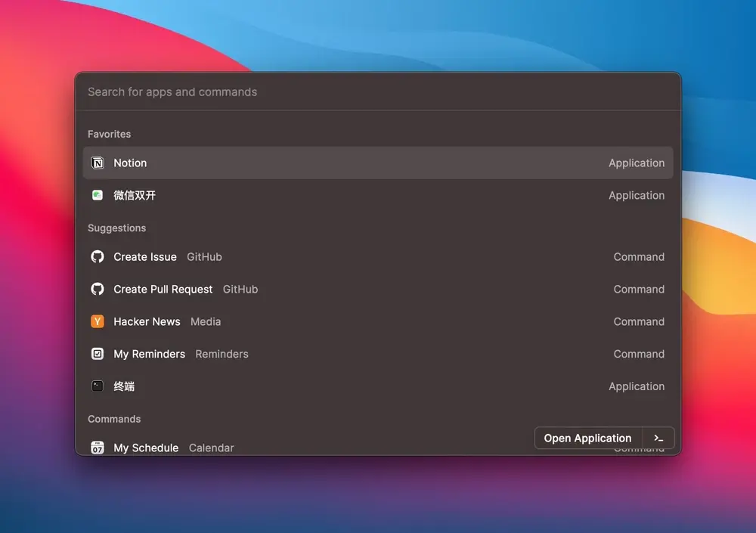Open the actions panel via the terminal-prompt icon
The image size is (756, 533).
click(658, 438)
